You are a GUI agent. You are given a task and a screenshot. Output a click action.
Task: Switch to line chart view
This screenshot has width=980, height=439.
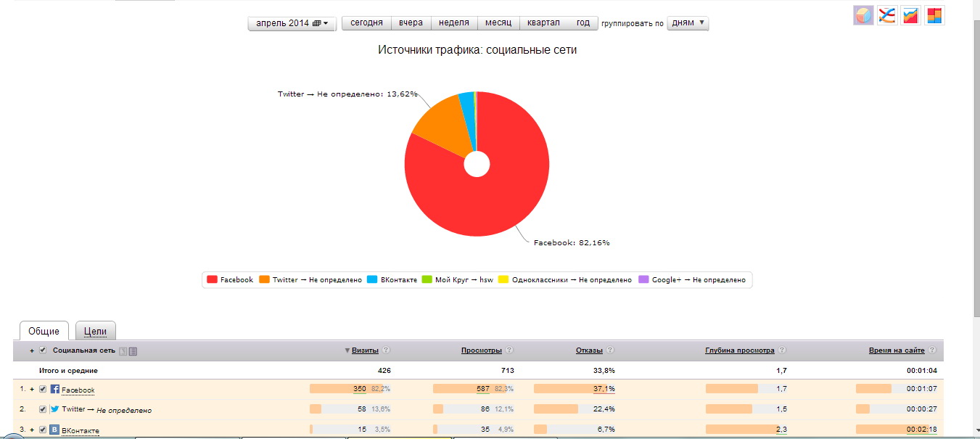click(x=886, y=15)
